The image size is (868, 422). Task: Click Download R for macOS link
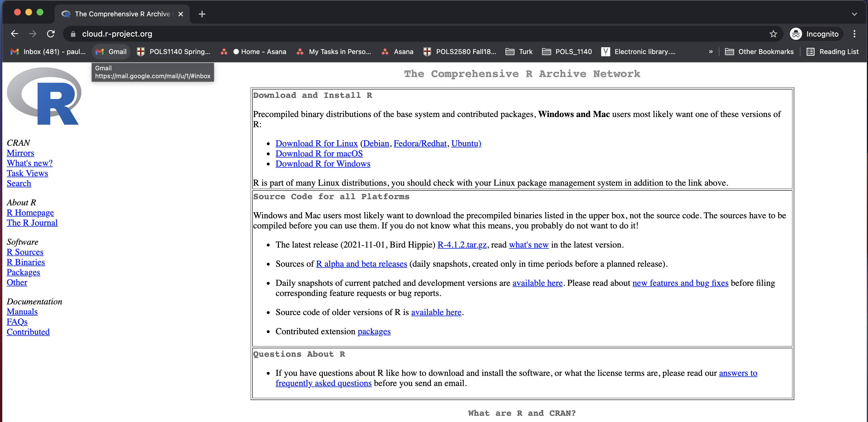(x=319, y=154)
